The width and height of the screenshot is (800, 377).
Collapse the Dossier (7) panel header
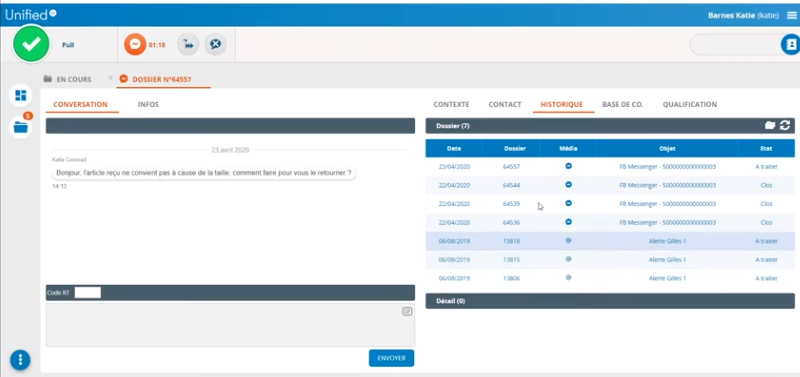[x=610, y=125]
